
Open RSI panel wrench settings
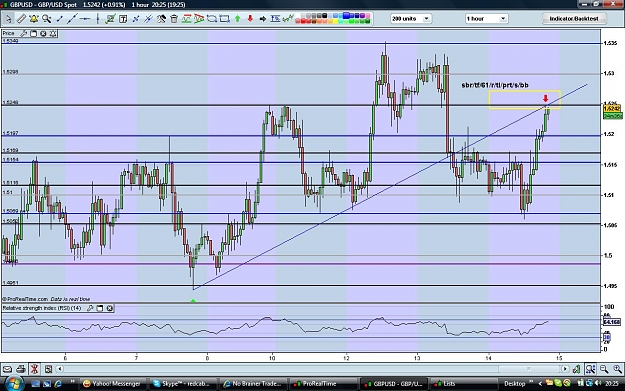(x=90, y=308)
